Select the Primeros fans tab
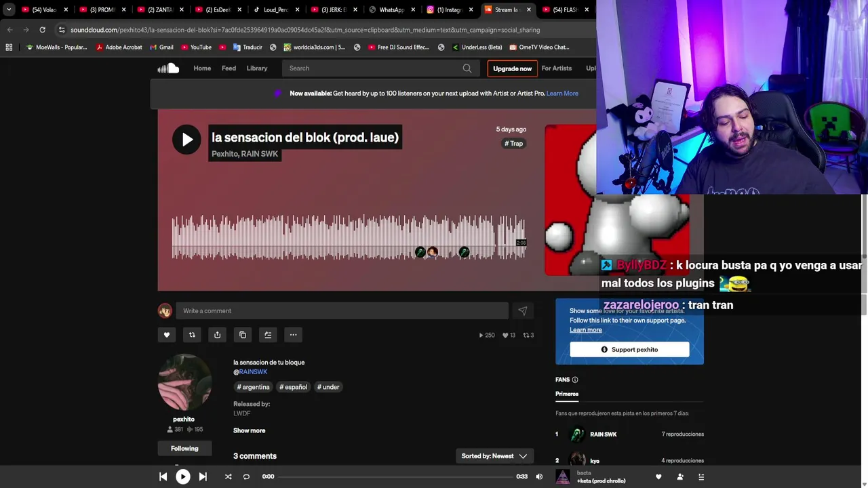 click(x=567, y=394)
